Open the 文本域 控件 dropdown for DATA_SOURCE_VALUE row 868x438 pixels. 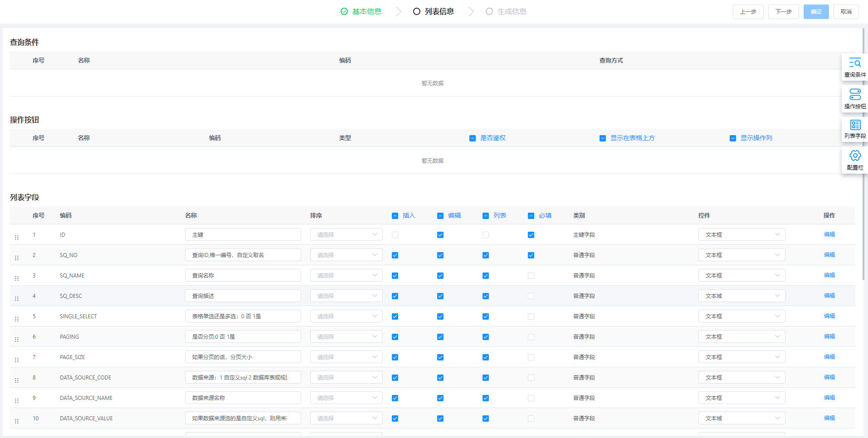[742, 418]
